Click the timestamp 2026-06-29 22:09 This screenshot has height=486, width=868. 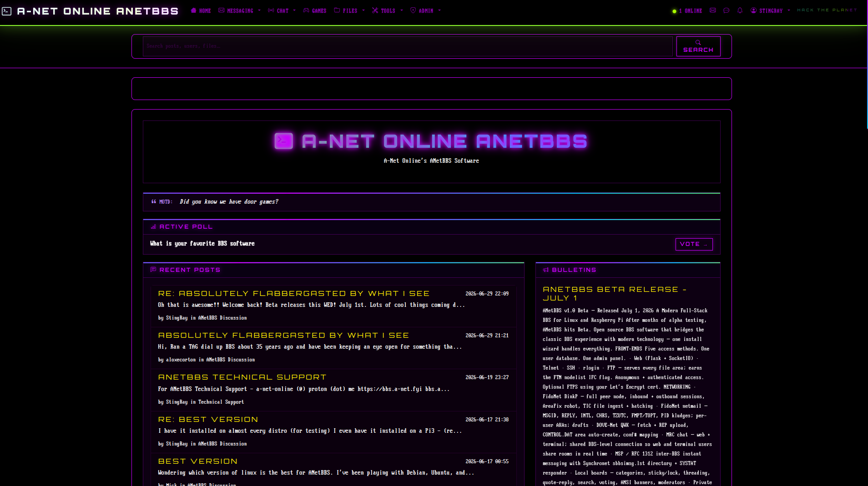487,294
